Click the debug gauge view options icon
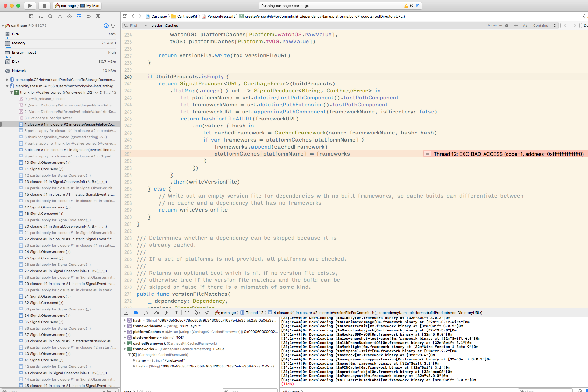 [x=106, y=25]
